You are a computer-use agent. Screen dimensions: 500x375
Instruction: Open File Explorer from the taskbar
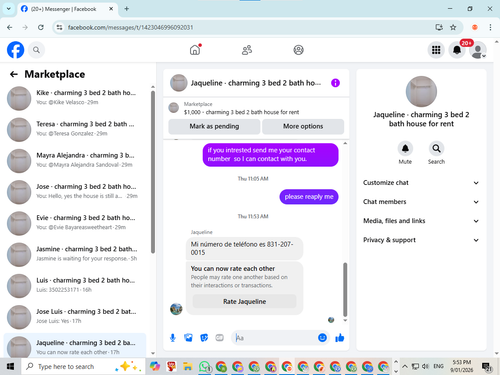tap(188, 367)
